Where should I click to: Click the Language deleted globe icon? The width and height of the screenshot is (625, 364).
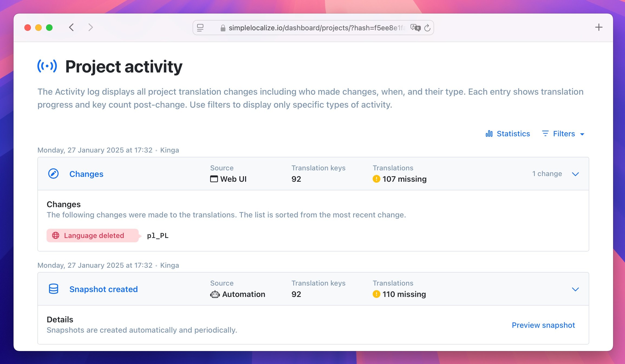56,236
